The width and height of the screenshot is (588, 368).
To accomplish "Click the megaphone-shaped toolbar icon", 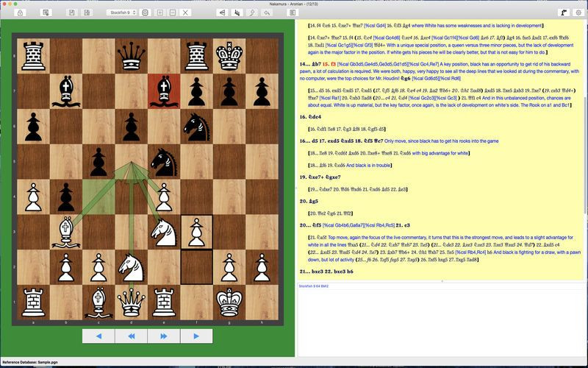I will click(x=223, y=13).
